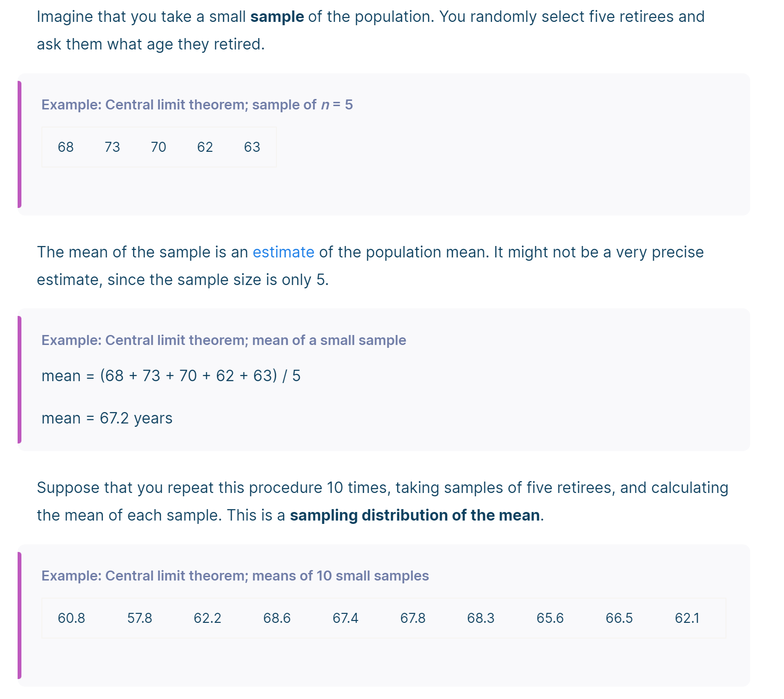Click the "mean of a small sample" example heading
The width and height of the screenshot is (784, 699).
pyautogui.click(x=224, y=340)
